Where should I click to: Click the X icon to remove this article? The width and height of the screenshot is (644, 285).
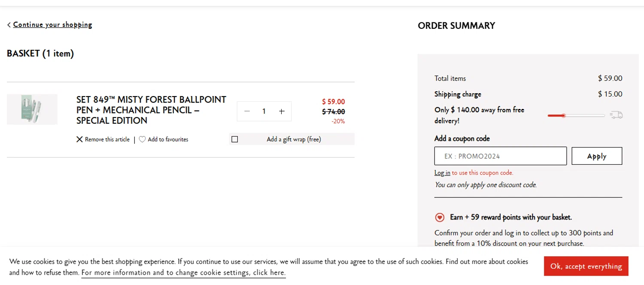[79, 139]
